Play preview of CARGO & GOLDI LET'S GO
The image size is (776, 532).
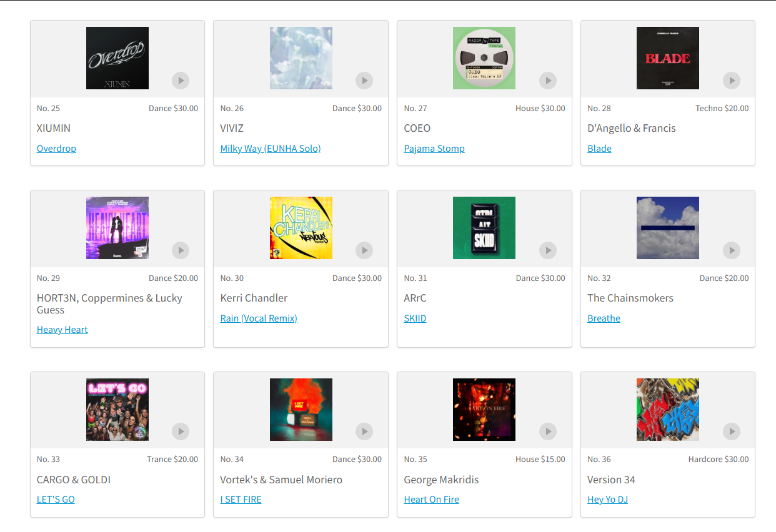pos(181,431)
